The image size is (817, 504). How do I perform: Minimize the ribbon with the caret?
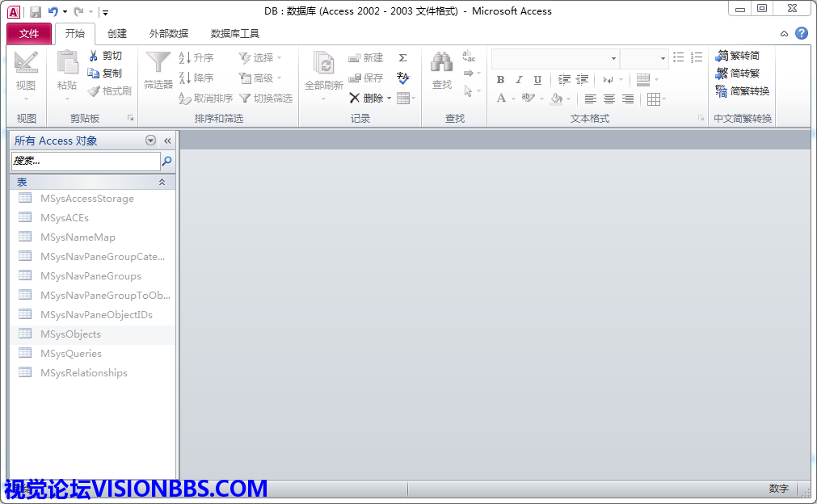pyautogui.click(x=784, y=34)
